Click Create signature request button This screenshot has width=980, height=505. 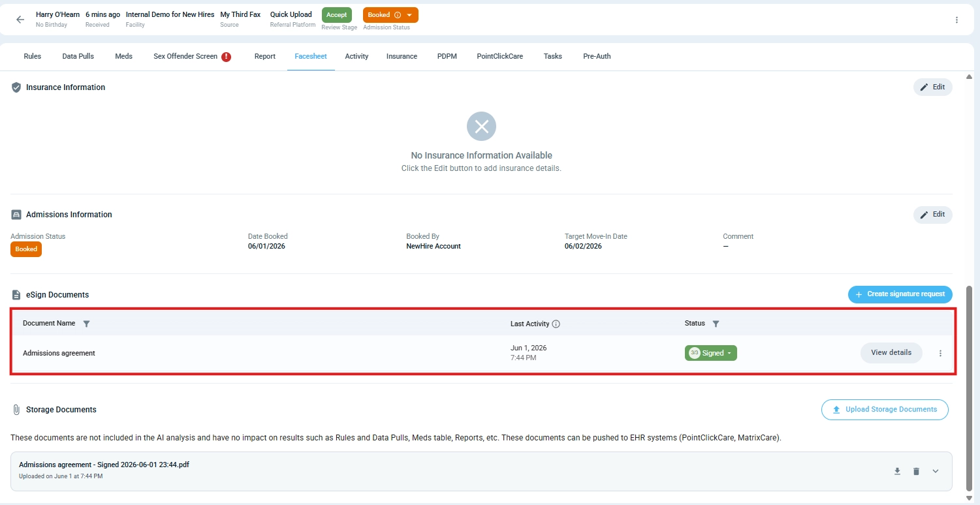(x=900, y=294)
